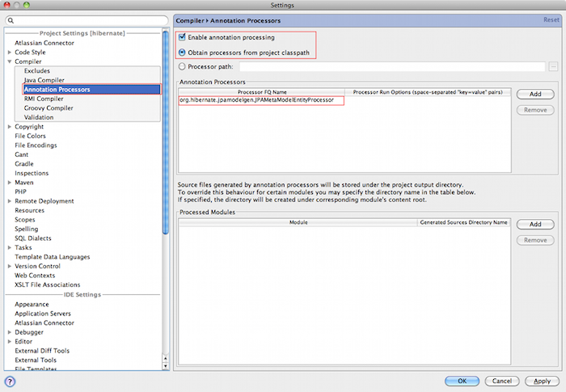This screenshot has height=392, width=566.
Task: Click the settings list vertical scrollbar
Action: [166, 129]
